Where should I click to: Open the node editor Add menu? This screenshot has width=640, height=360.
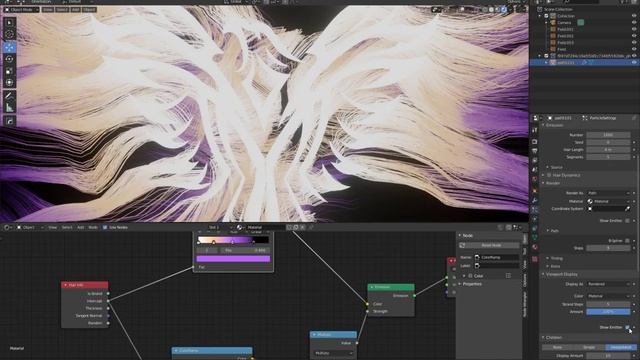80,227
